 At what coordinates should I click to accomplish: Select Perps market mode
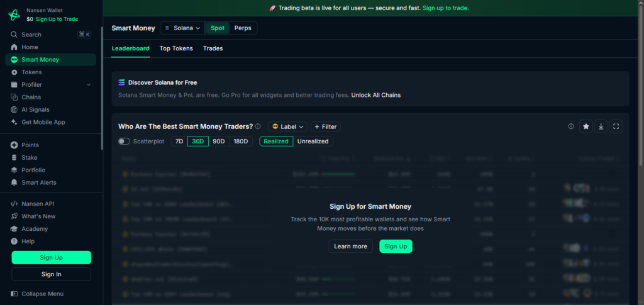coord(243,28)
